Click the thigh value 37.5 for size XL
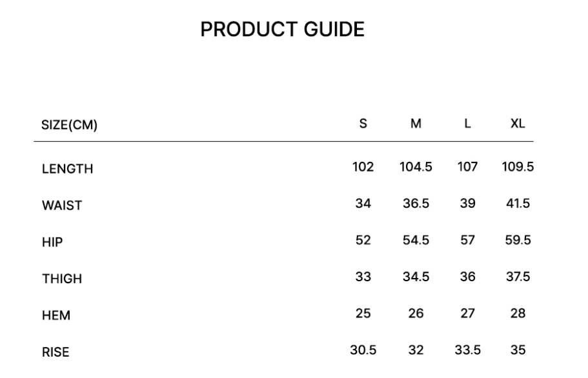The image size is (588, 378). [x=518, y=277]
